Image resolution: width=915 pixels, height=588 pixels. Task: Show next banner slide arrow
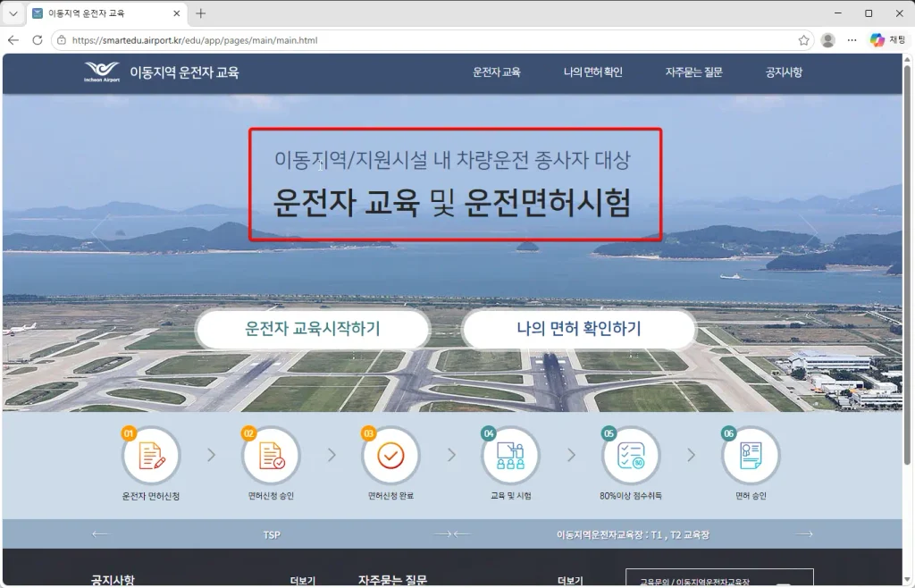coord(808,231)
